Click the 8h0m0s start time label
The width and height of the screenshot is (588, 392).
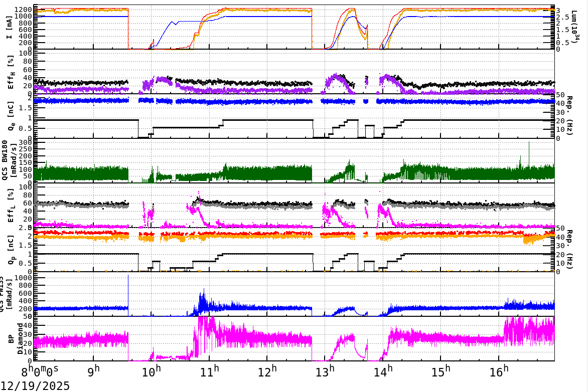tap(39, 370)
